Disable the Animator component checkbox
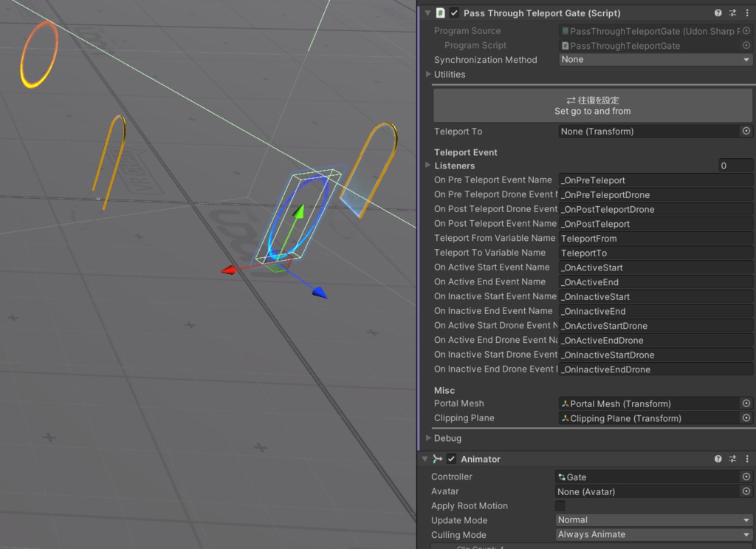Screen dimensions: 756x549 [x=451, y=459]
